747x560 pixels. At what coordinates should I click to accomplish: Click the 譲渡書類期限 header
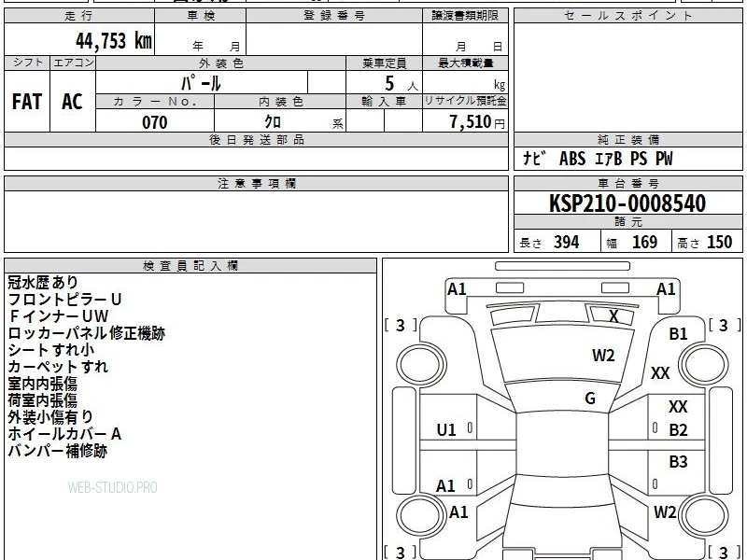tap(465, 16)
